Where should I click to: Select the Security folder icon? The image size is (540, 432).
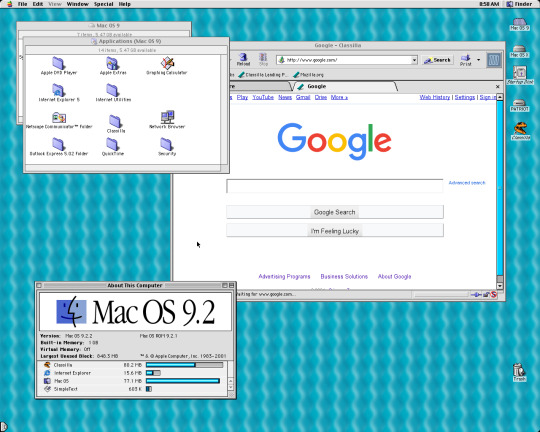[x=167, y=144]
